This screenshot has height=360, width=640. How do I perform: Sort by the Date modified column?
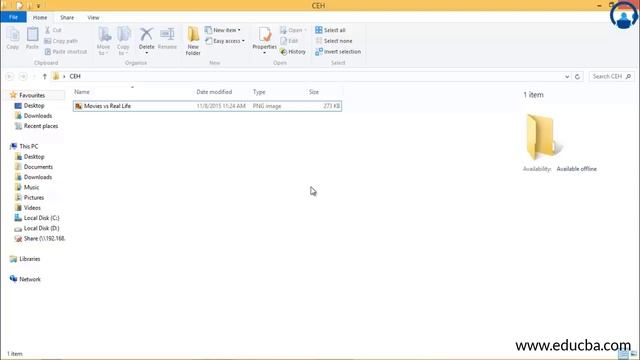pyautogui.click(x=214, y=92)
